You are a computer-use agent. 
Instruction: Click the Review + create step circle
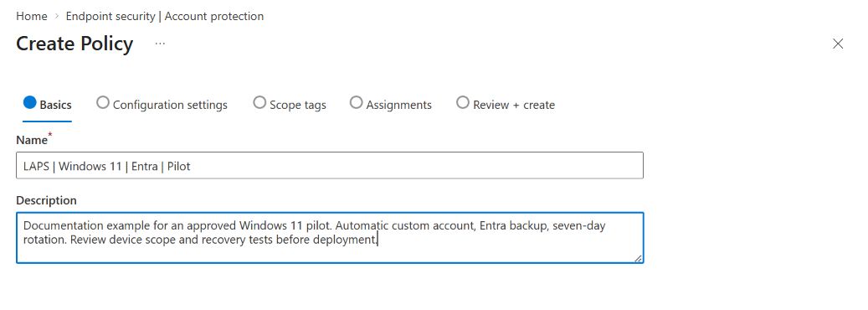(463, 102)
